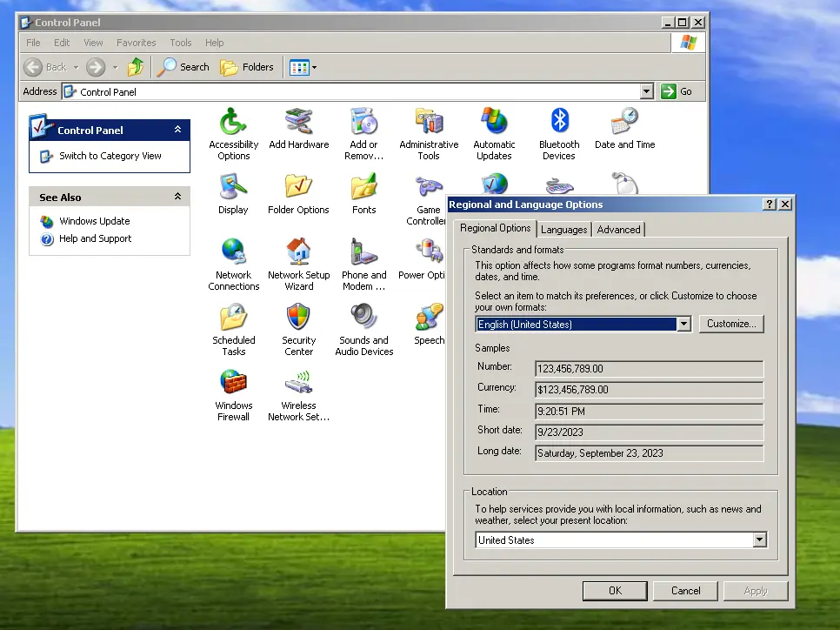Switch to the Languages tab

[563, 230]
